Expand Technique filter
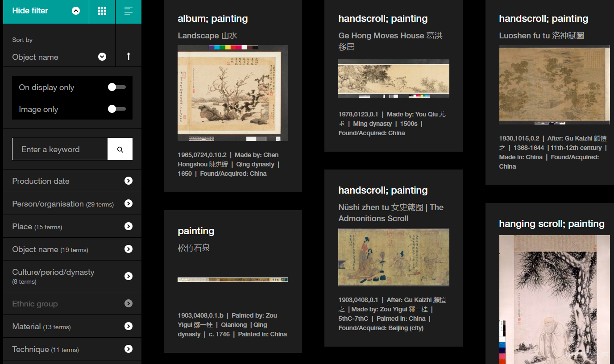The image size is (614, 364). click(x=72, y=349)
